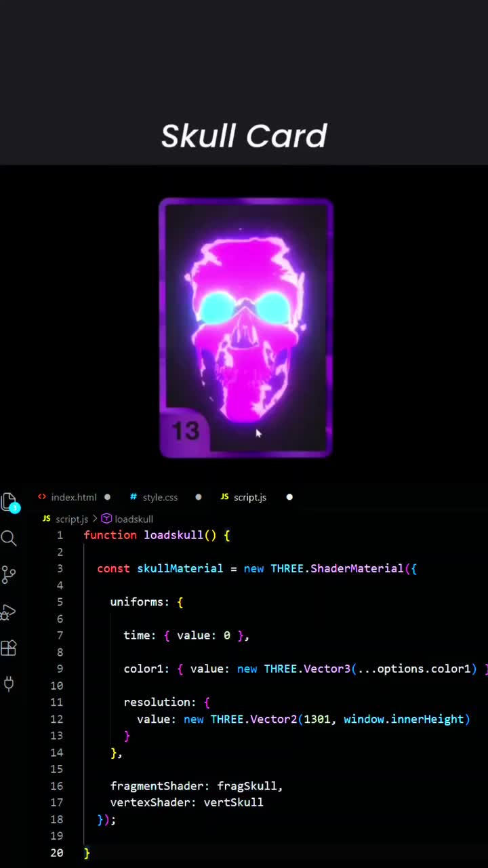The height and width of the screenshot is (868, 488).
Task: Click the glowing skull card preview
Action: tap(245, 328)
